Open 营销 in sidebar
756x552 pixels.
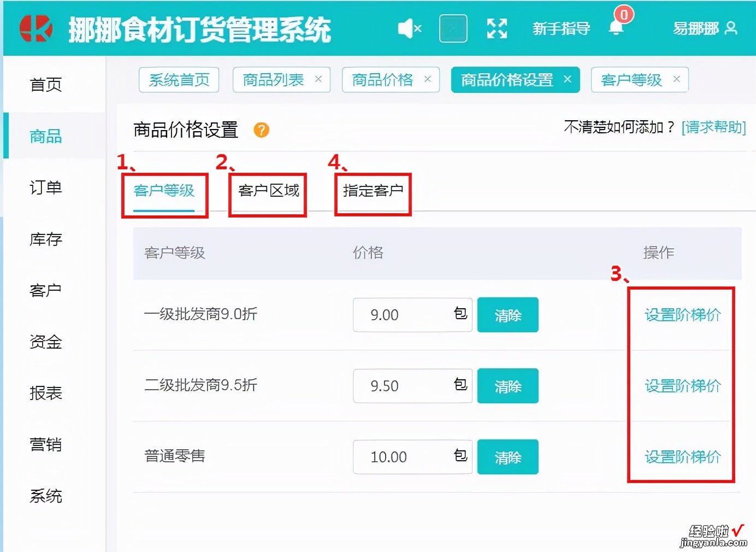(x=46, y=444)
